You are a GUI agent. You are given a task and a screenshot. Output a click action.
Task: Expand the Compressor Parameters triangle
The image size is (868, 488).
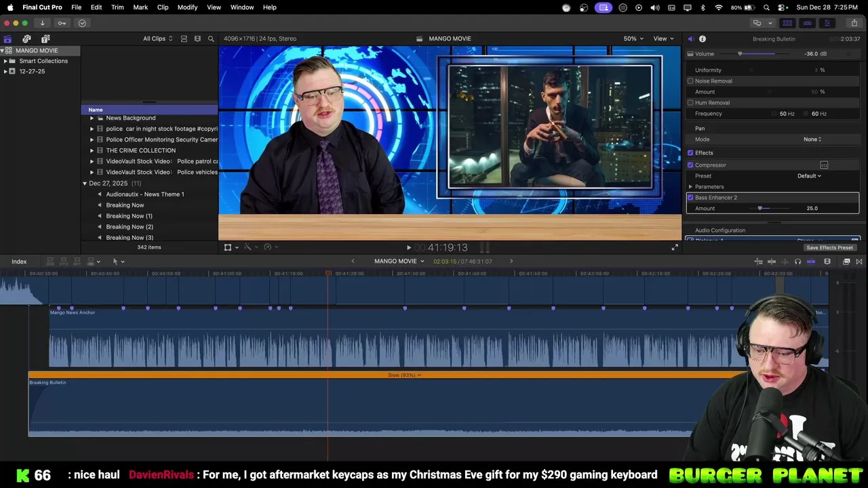click(690, 186)
